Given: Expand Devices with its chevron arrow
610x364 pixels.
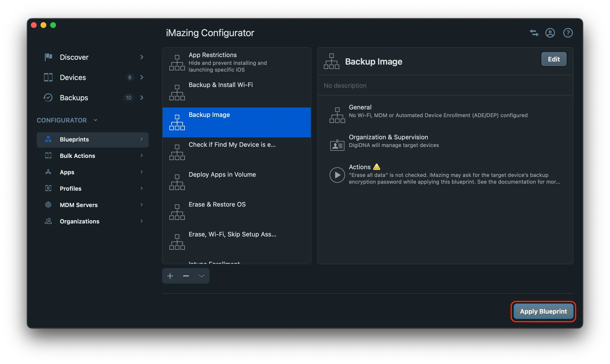Looking at the screenshot, I should [x=142, y=78].
